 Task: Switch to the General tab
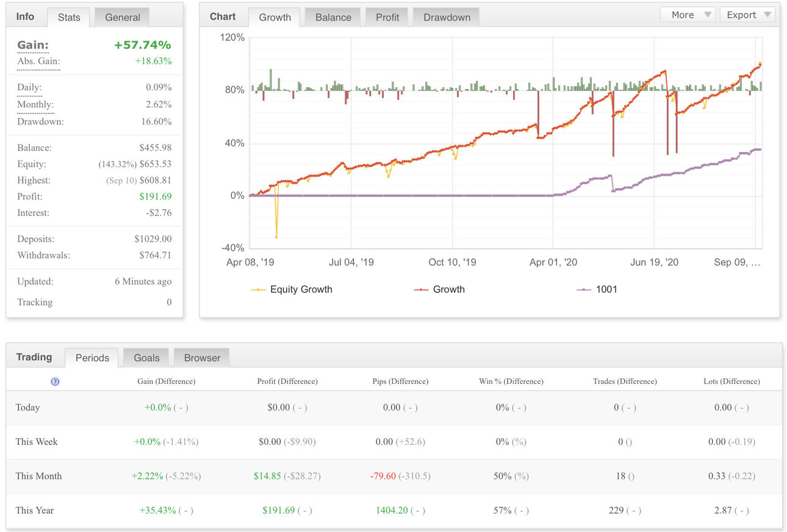point(123,17)
